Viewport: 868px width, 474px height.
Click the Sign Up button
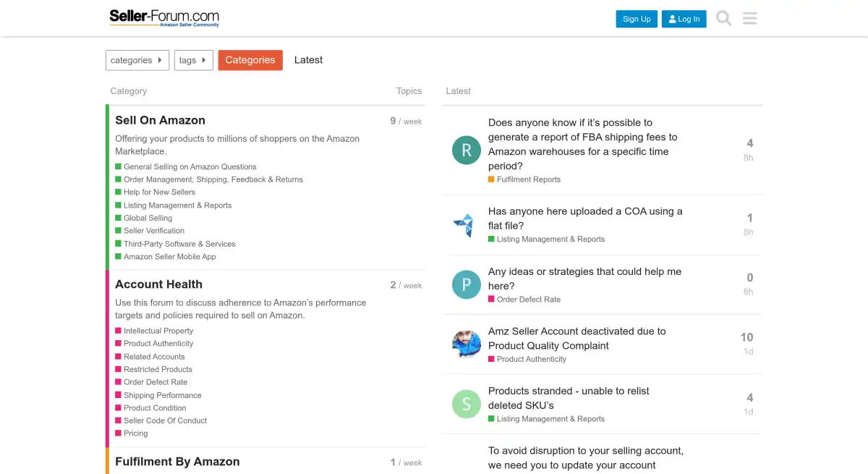click(x=637, y=19)
